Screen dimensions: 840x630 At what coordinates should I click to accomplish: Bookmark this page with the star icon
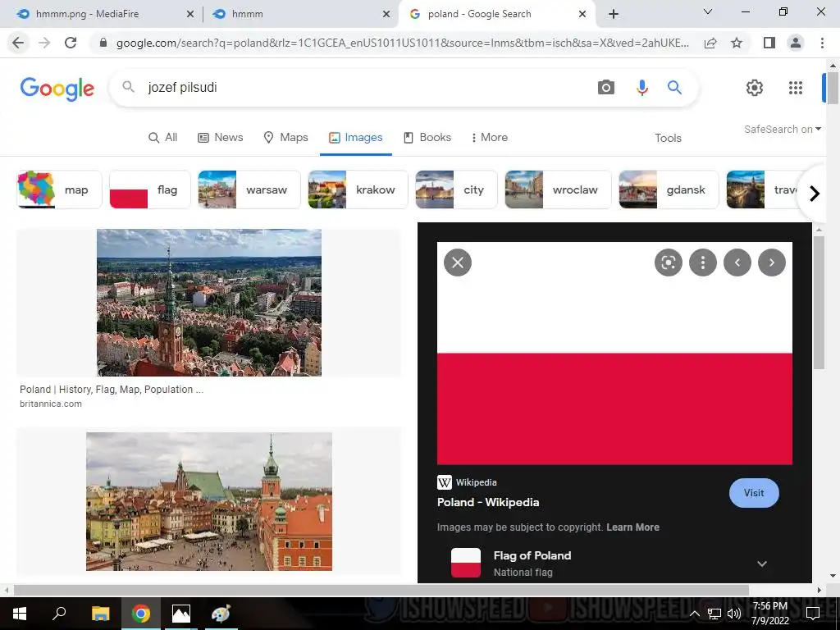(737, 43)
